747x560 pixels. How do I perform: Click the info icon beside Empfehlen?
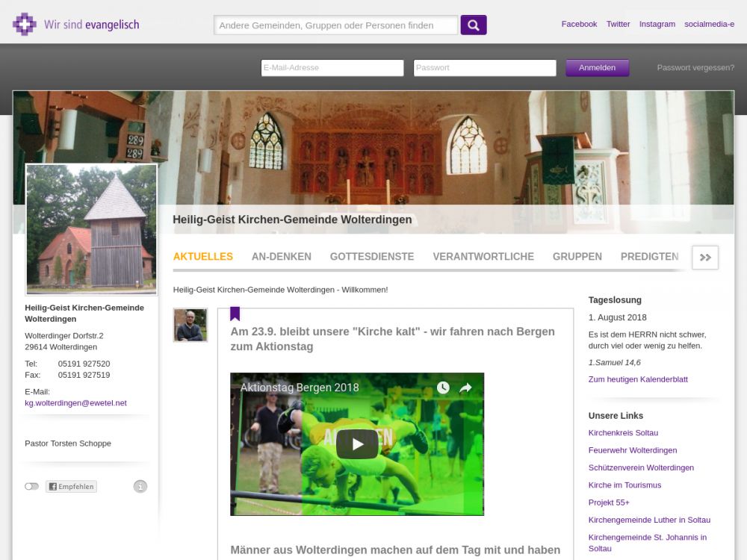140,487
